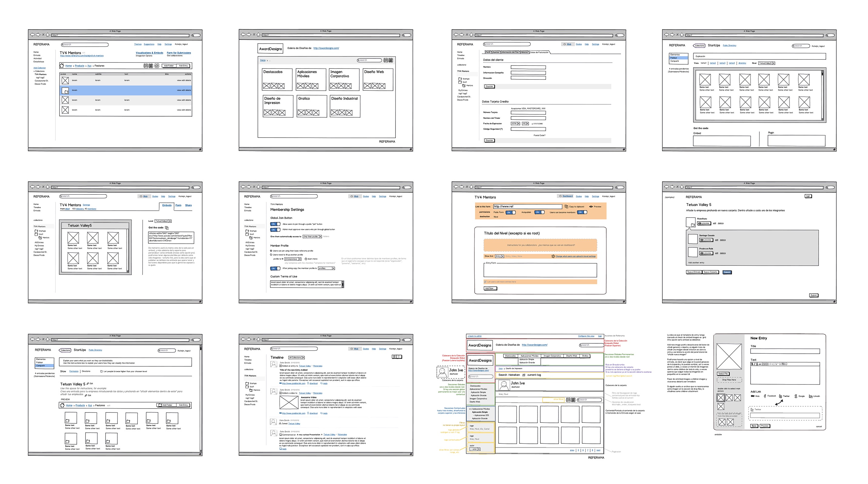The height and width of the screenshot is (484, 868).
Task: Click the Preview eye icon in the orange form header
Action: click(x=591, y=206)
